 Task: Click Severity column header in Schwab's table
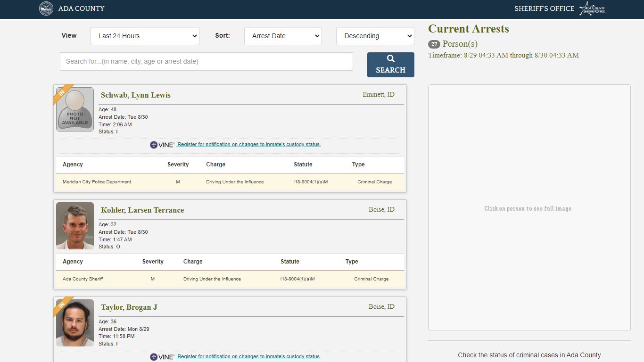178,165
